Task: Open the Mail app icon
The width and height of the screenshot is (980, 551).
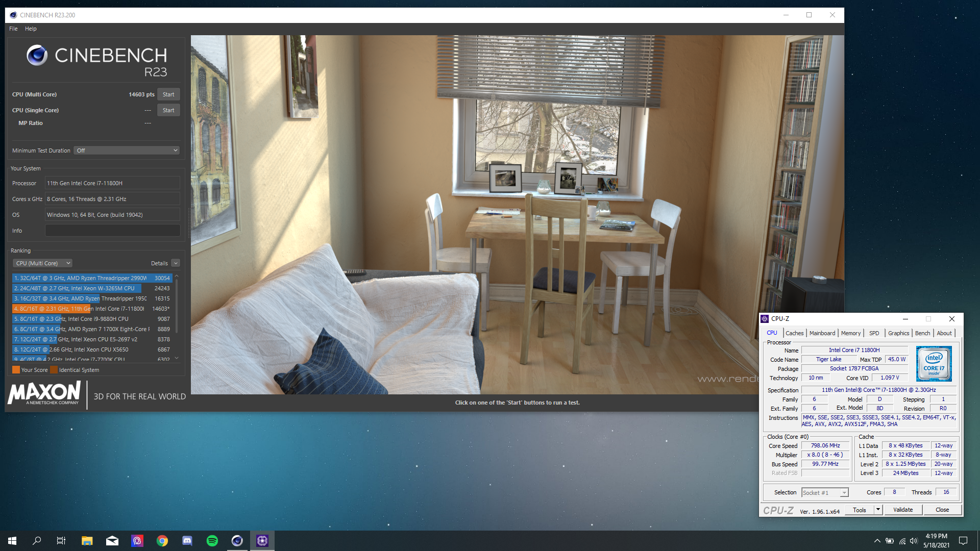Action: pyautogui.click(x=112, y=541)
